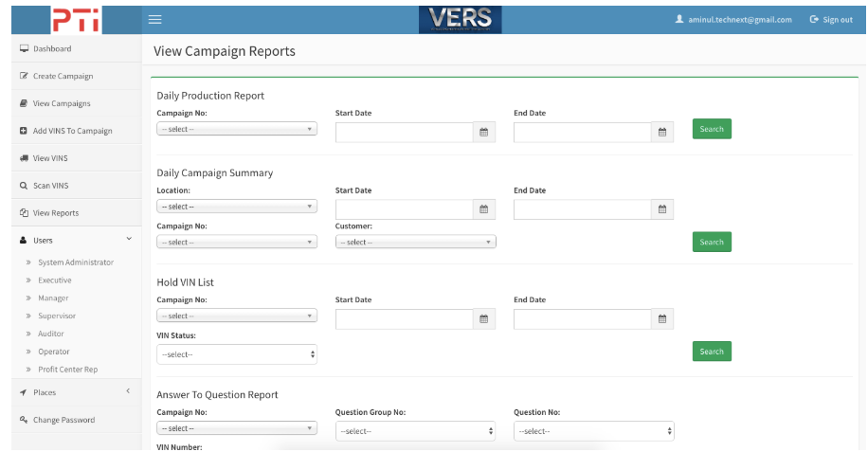Open calendar for Daily Production End Date
868x470 pixels.
tap(662, 133)
